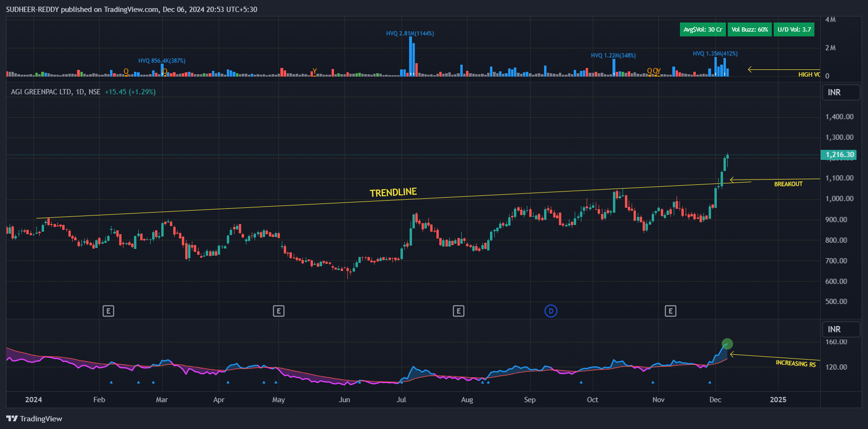This screenshot has width=868, height=429.
Task: Select the BREAKOUT annotation text
Action: [789, 184]
